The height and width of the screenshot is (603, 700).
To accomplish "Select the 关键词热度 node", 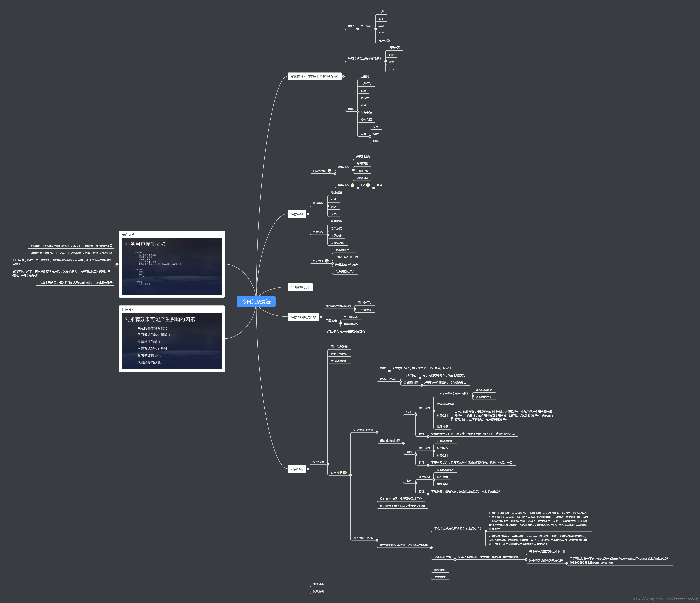I will pos(338,243).
